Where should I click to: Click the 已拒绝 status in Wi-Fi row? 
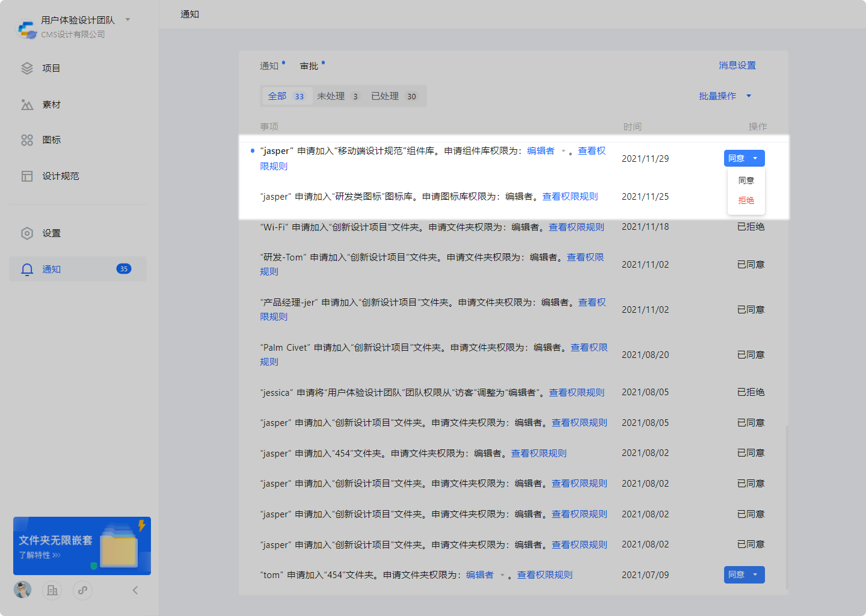click(751, 227)
